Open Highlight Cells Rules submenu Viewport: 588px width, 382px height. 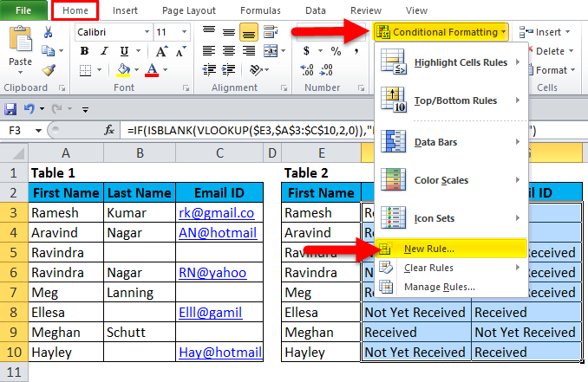(x=451, y=62)
